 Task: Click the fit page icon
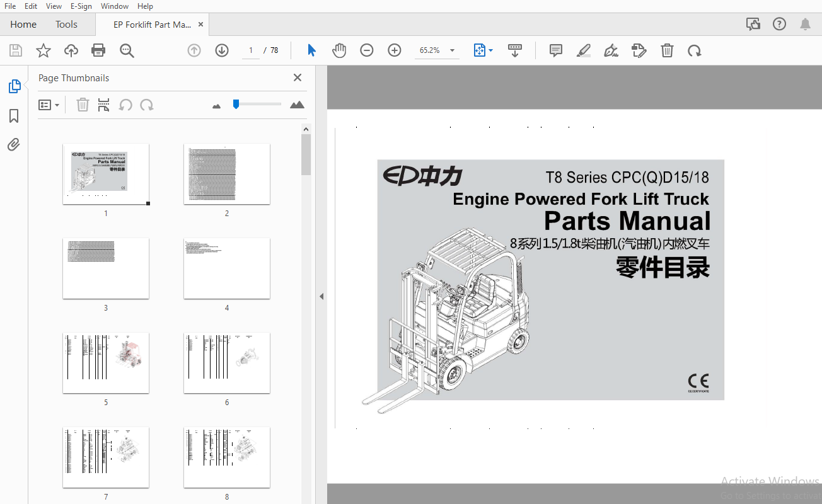[479, 50]
